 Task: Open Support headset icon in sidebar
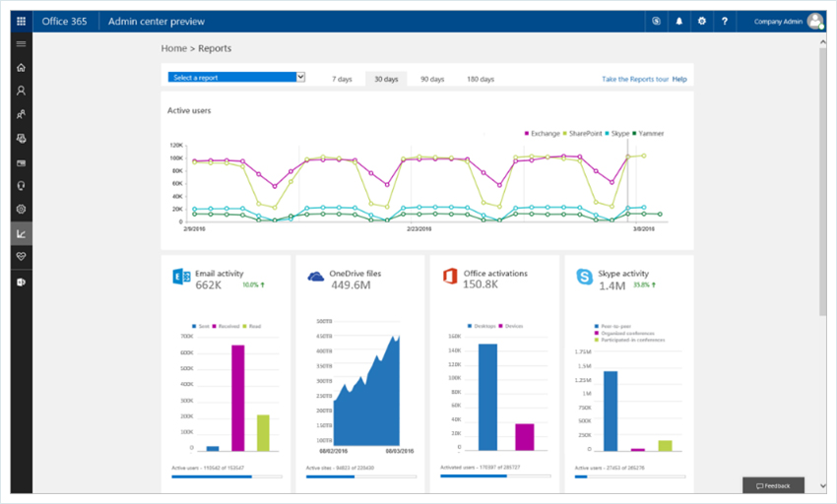click(21, 186)
